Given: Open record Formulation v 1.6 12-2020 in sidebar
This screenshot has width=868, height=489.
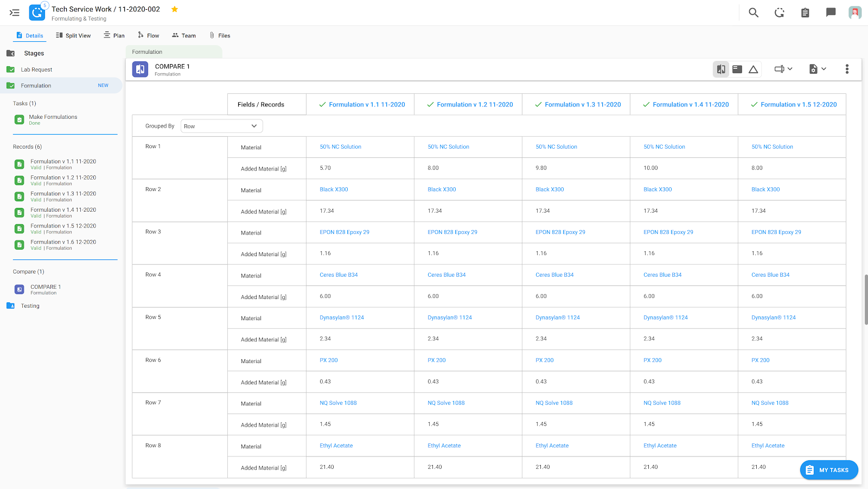Looking at the screenshot, I should pyautogui.click(x=63, y=242).
